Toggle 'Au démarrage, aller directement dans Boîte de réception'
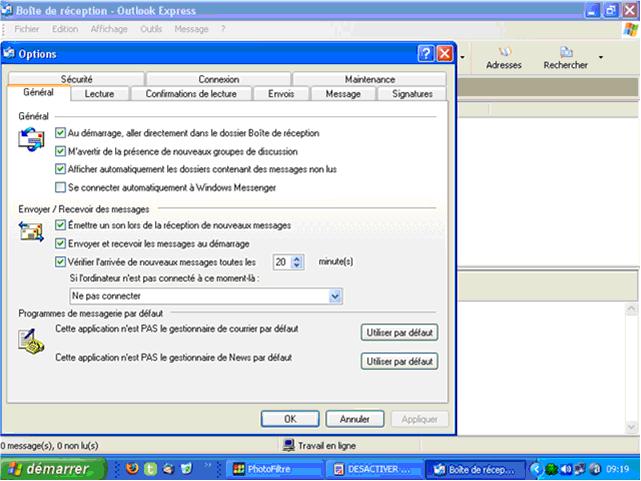 (60, 132)
